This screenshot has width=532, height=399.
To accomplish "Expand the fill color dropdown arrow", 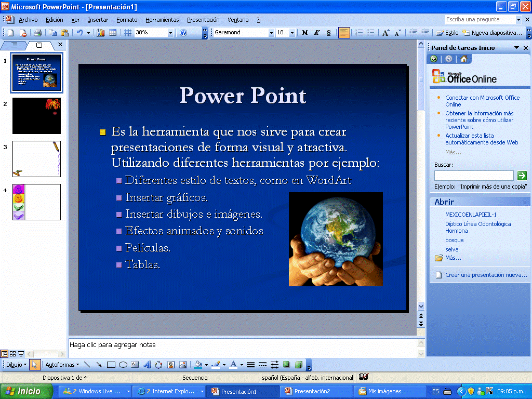I will click(206, 365).
